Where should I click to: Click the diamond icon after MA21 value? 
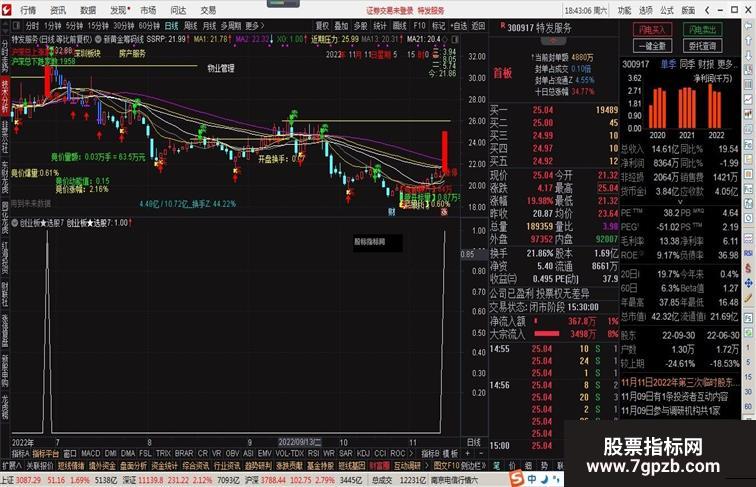(446, 39)
